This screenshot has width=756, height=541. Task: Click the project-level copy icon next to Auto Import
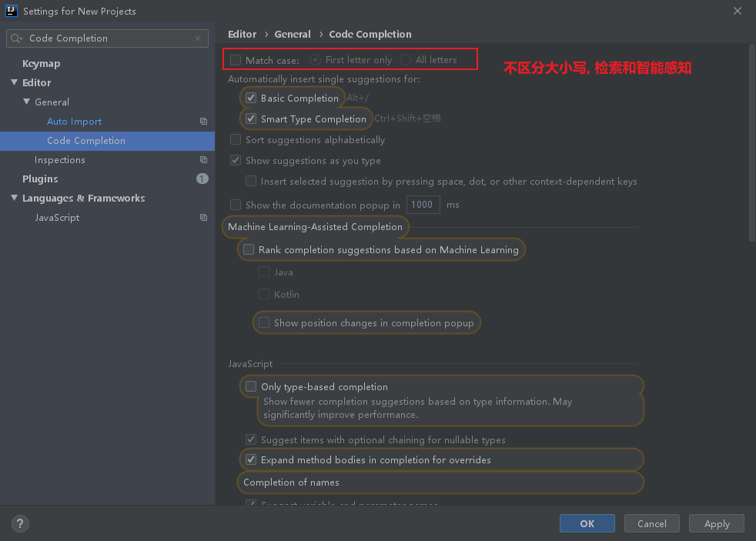coord(203,122)
